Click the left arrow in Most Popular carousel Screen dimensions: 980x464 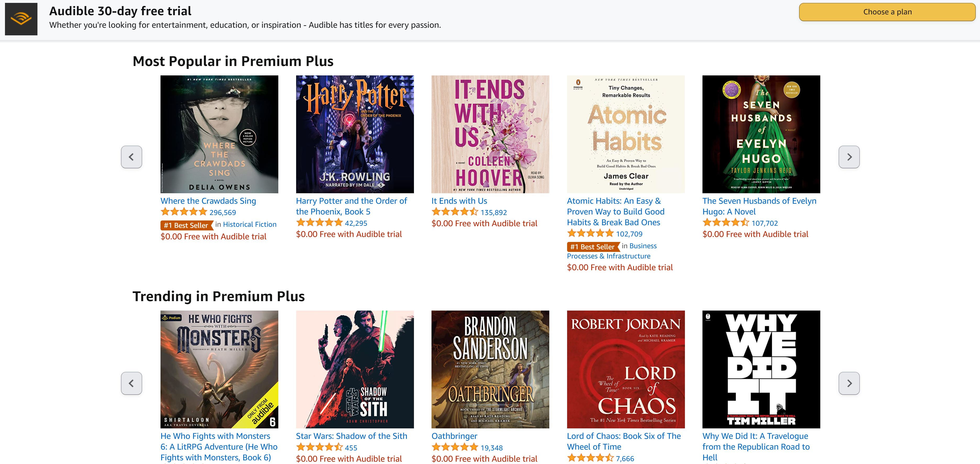click(131, 157)
